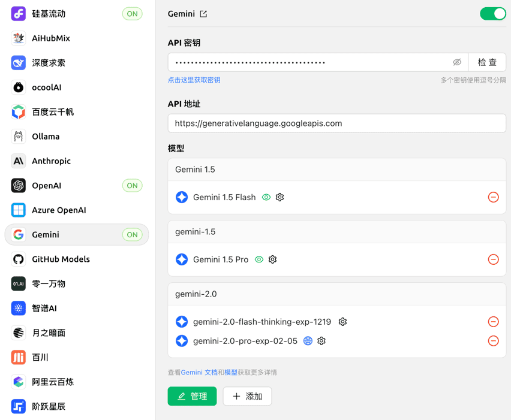Select Ollama provider in sidebar
511x420 pixels.
pyautogui.click(x=77, y=137)
